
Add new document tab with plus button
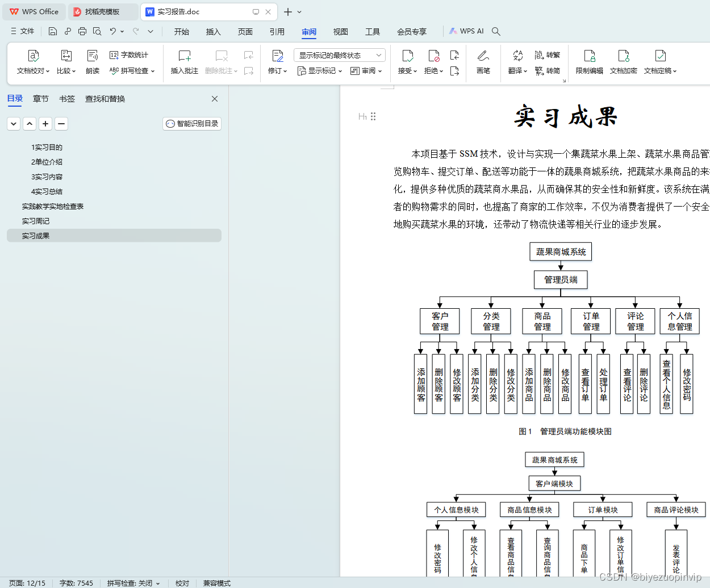click(x=288, y=12)
